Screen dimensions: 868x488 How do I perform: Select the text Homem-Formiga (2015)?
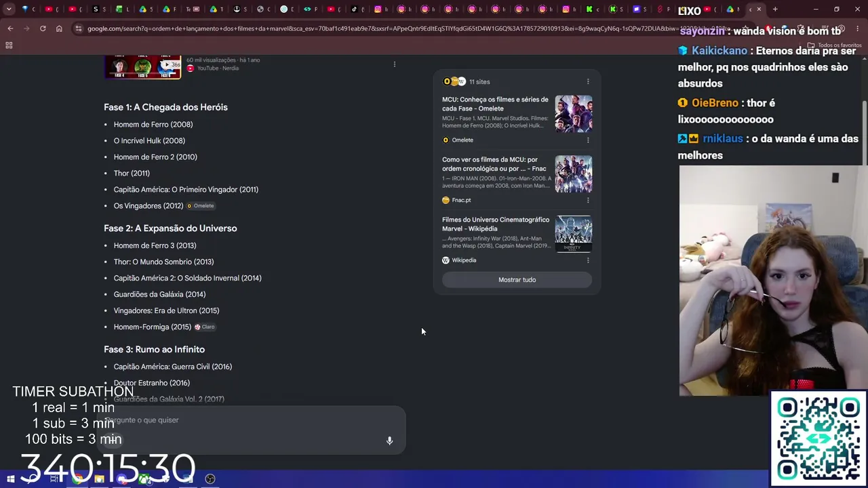(x=153, y=327)
